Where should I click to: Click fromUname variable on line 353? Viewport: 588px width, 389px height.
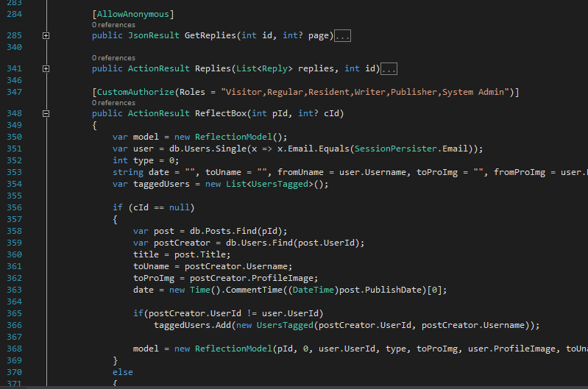[x=300, y=172]
